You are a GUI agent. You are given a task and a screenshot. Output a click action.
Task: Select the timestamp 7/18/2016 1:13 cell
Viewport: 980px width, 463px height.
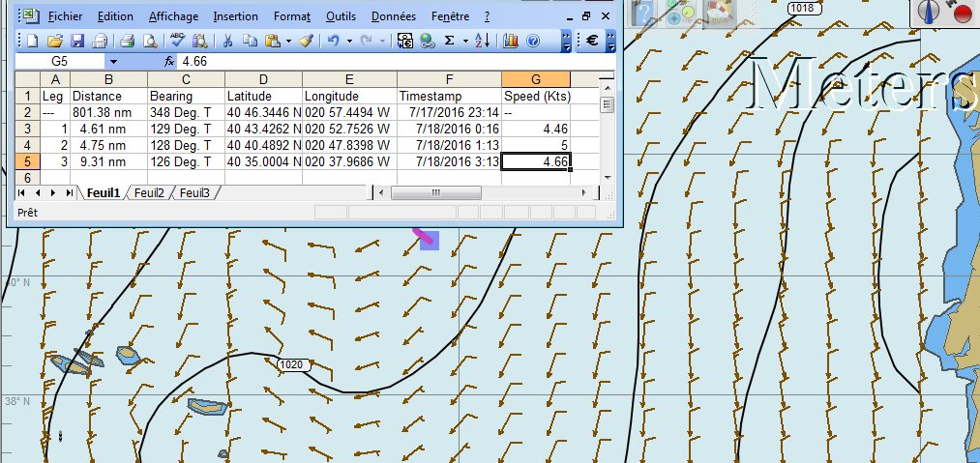tap(450, 145)
